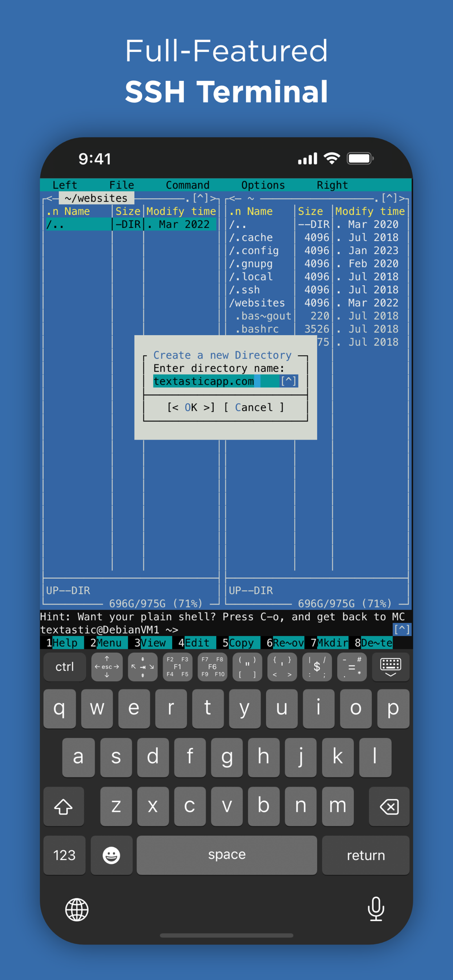Tap the q key

[59, 709]
